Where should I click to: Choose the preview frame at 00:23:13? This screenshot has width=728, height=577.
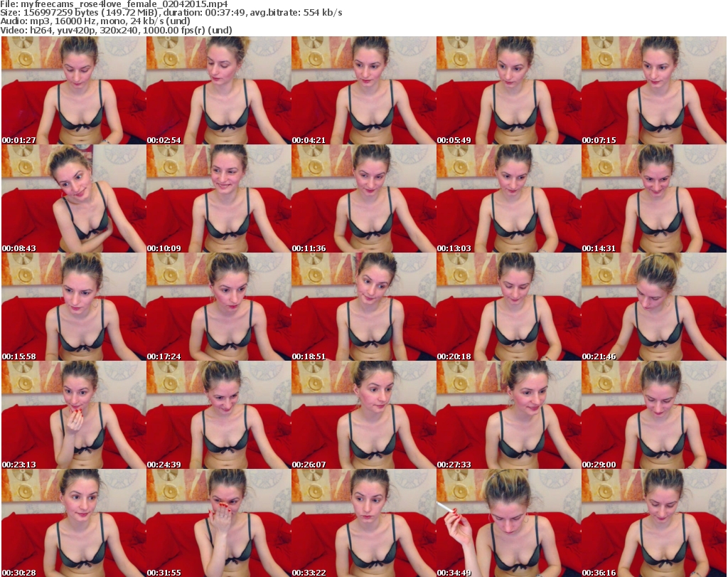(73, 415)
